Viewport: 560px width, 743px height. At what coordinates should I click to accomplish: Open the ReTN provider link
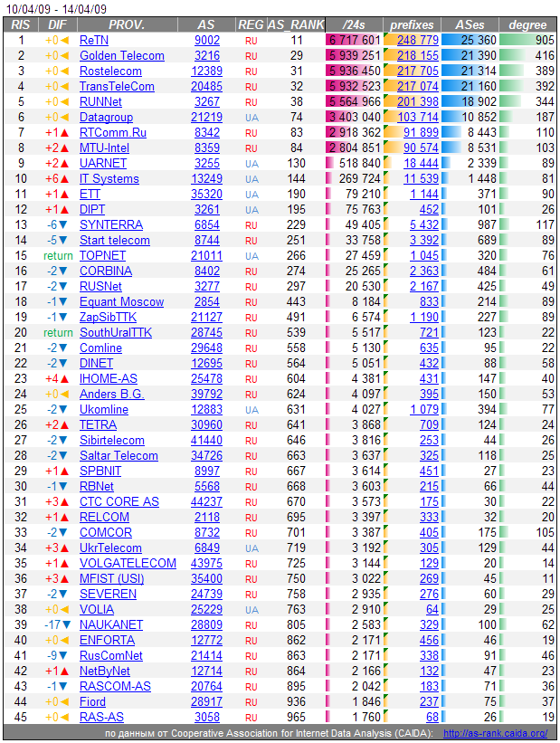[94, 41]
